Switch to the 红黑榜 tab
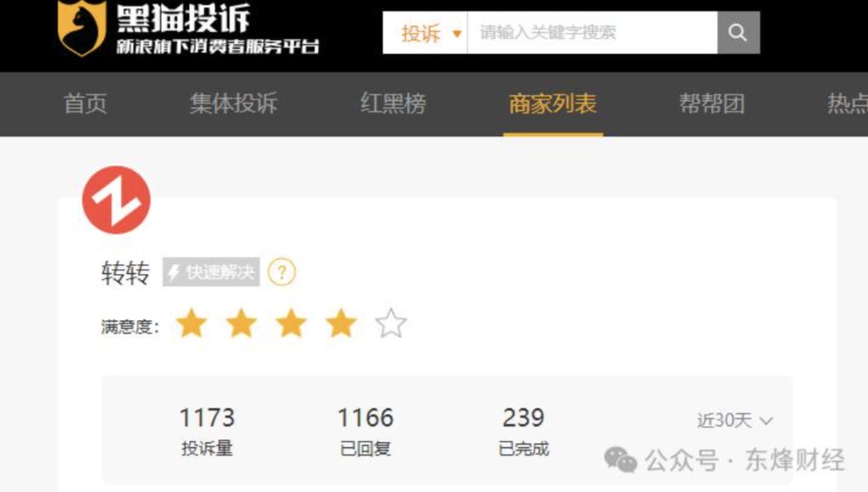 pos(393,103)
